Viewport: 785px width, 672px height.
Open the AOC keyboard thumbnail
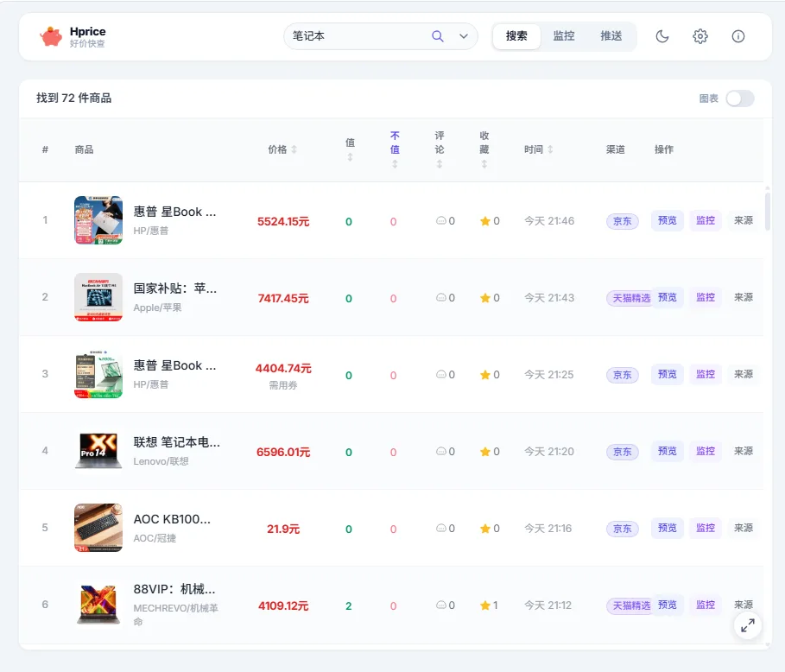pyautogui.click(x=98, y=528)
